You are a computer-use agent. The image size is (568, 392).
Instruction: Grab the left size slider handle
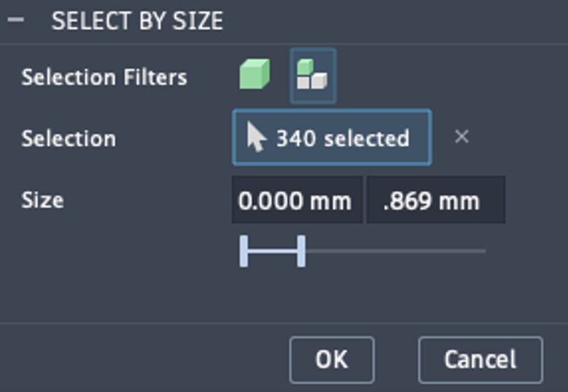coord(244,251)
